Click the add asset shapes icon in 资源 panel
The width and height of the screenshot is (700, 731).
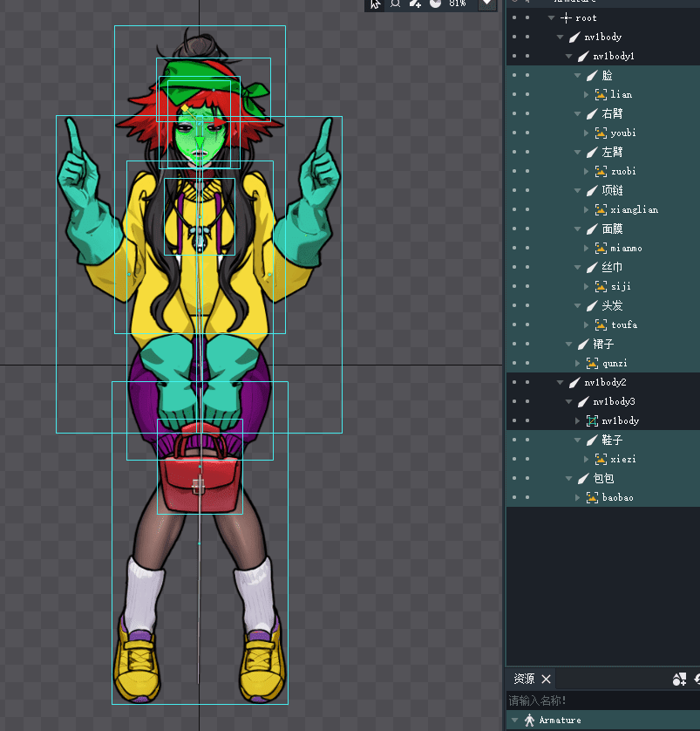point(679,680)
